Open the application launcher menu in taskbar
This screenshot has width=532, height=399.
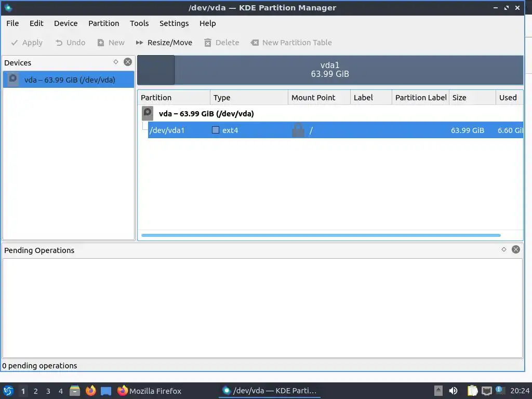(x=8, y=391)
